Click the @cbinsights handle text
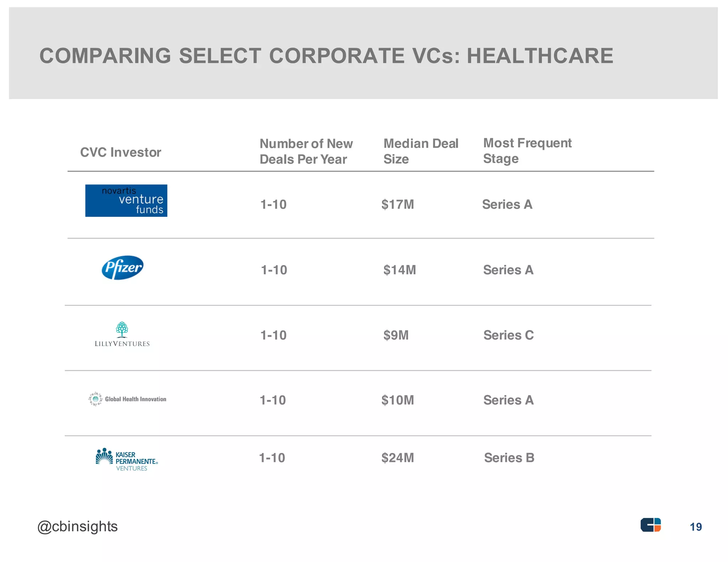Screen dimensions: 728x562 77,526
